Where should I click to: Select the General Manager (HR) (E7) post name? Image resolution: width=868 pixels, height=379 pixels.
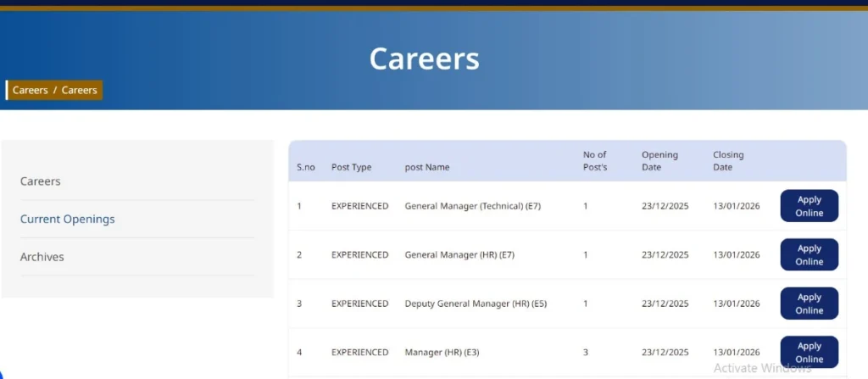[458, 254]
